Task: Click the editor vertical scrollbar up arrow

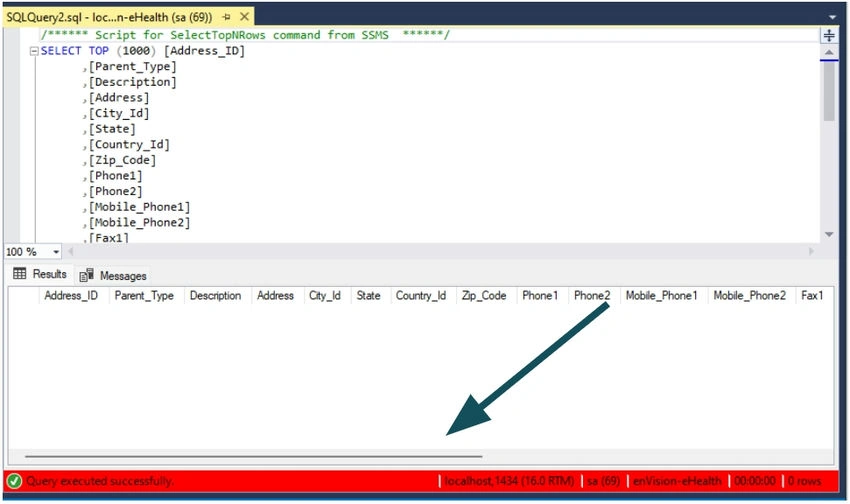Action: click(x=829, y=53)
